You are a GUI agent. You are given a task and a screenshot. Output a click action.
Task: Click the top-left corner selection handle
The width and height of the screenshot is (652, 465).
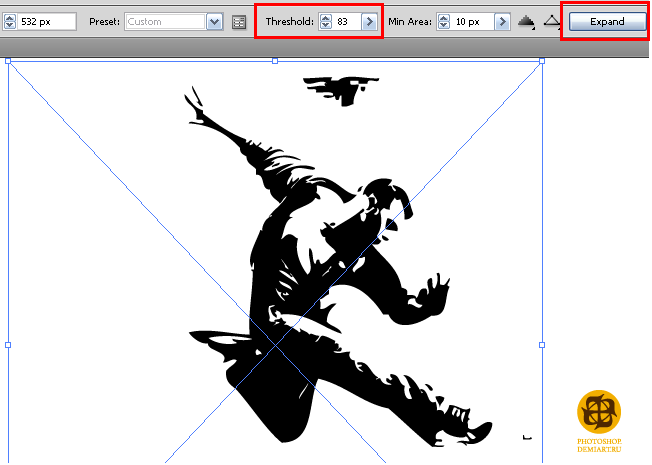click(8, 61)
